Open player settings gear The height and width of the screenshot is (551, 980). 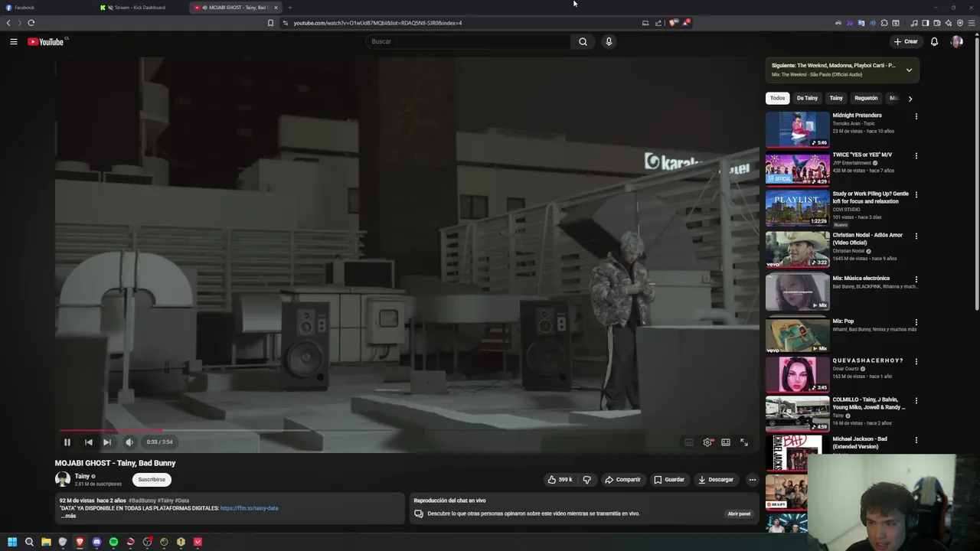pyautogui.click(x=707, y=442)
